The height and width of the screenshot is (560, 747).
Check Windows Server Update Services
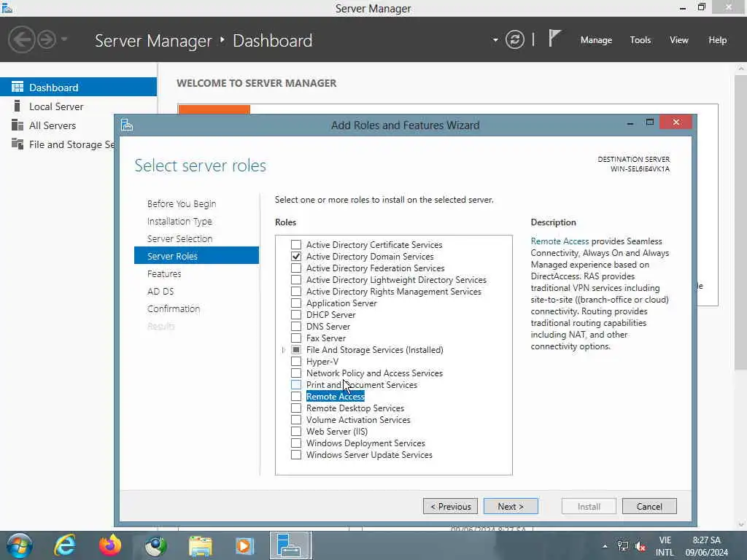[296, 455]
